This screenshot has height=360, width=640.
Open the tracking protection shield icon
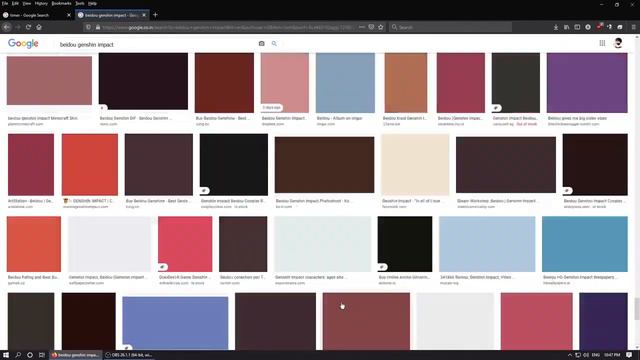(89, 27)
